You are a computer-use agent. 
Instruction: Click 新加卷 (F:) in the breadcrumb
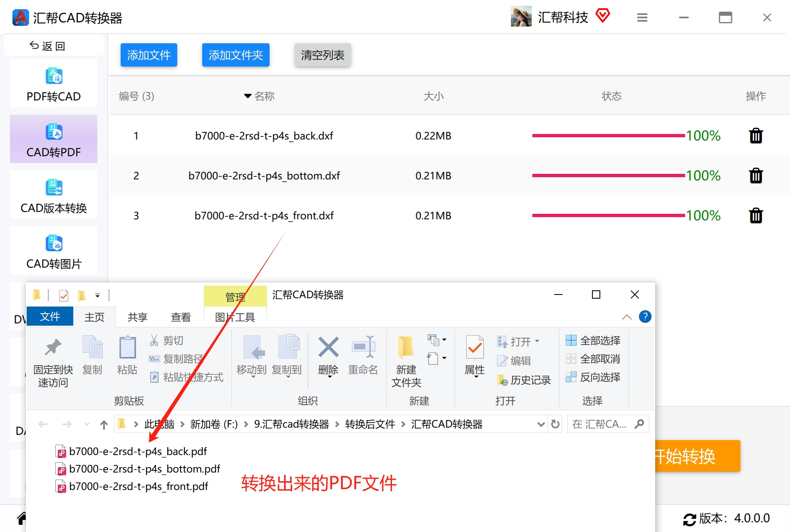pos(214,424)
